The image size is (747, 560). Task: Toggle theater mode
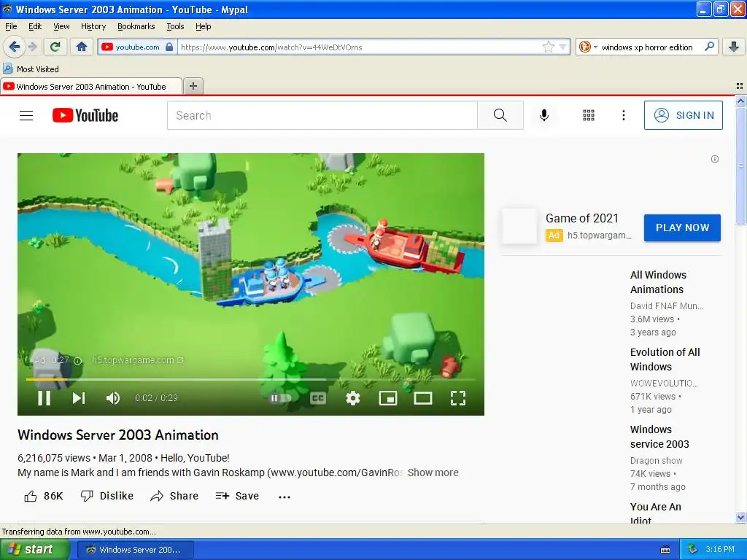tap(422, 397)
